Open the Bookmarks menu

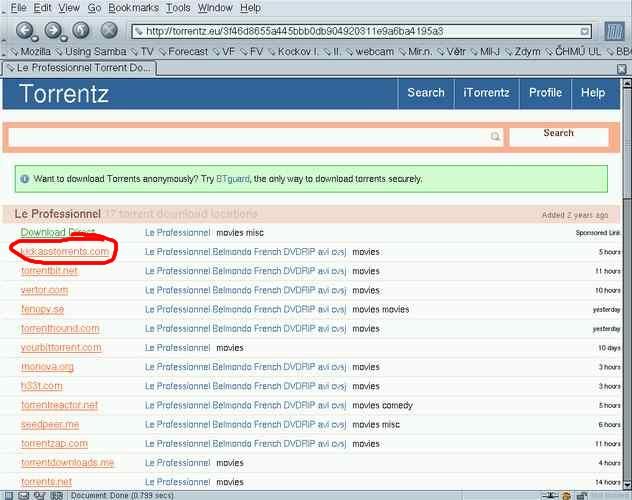[133, 8]
